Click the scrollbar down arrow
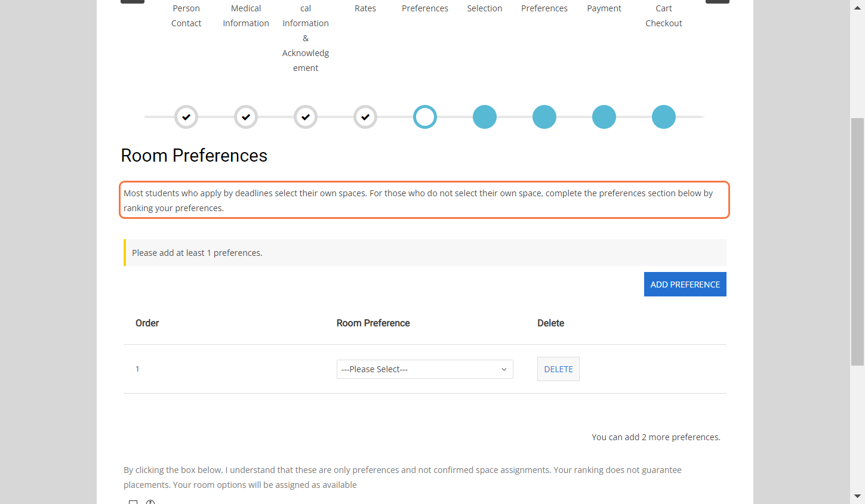Image resolution: width=865 pixels, height=504 pixels. pyautogui.click(x=857, y=496)
